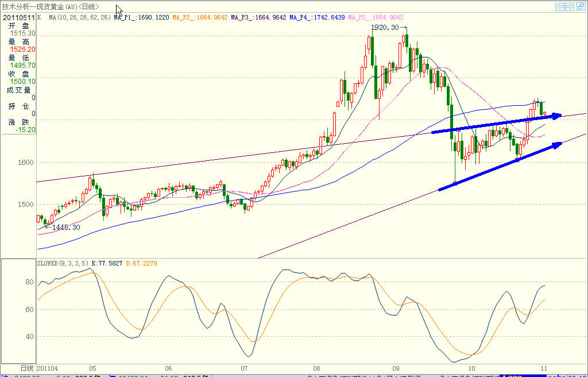Click the 1600 price axis label
Image resolution: width=588 pixels, height=377 pixels.
pyautogui.click(x=26, y=163)
